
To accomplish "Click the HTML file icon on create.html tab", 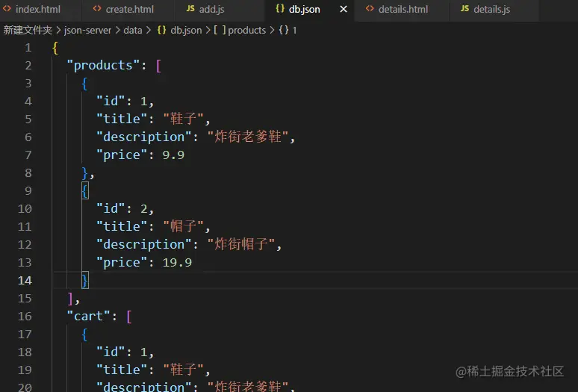I will click(97, 8).
